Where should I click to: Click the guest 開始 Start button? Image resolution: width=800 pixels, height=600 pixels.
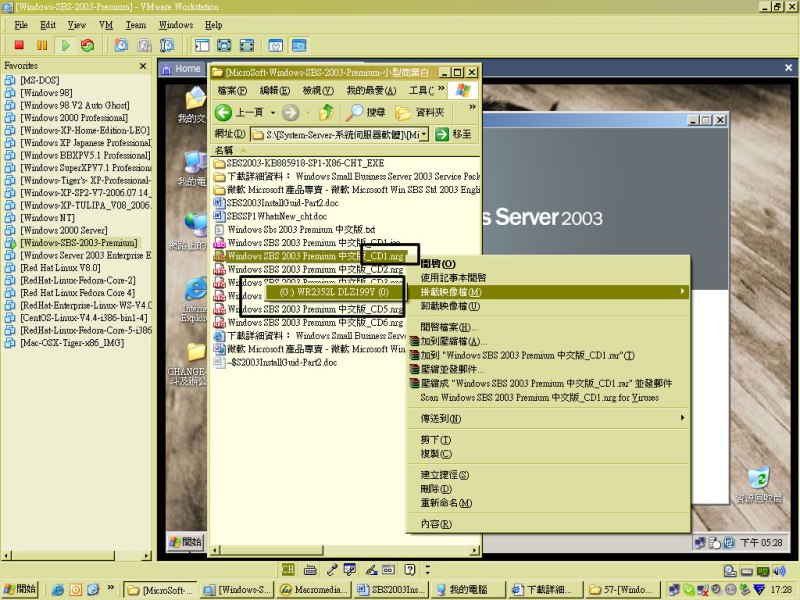pos(186,542)
